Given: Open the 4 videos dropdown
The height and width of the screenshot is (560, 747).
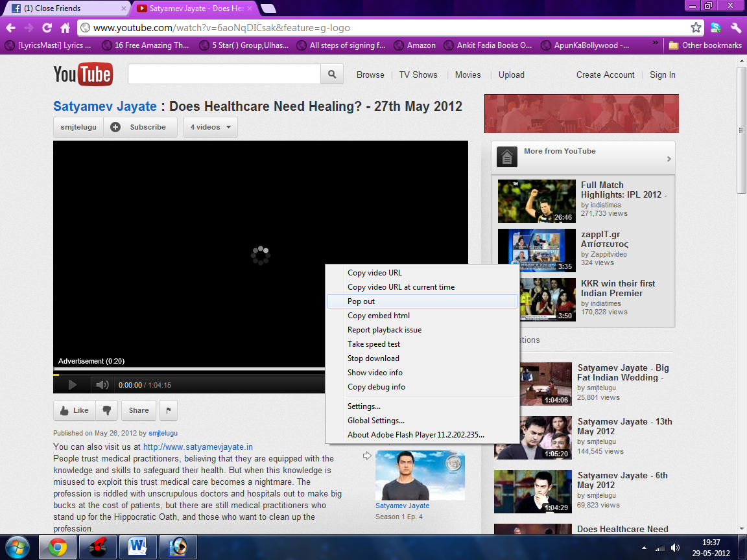Looking at the screenshot, I should [211, 127].
